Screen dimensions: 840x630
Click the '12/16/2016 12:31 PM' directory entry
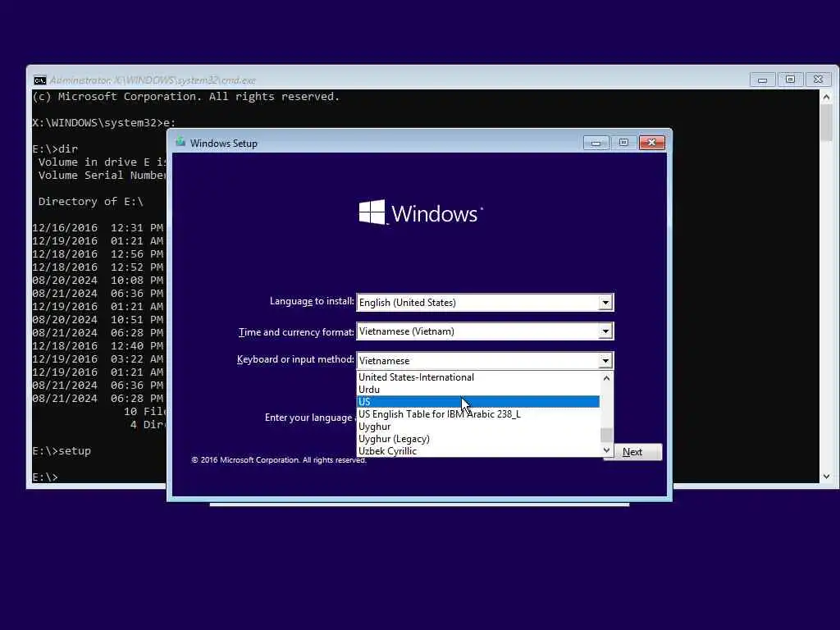coord(98,228)
